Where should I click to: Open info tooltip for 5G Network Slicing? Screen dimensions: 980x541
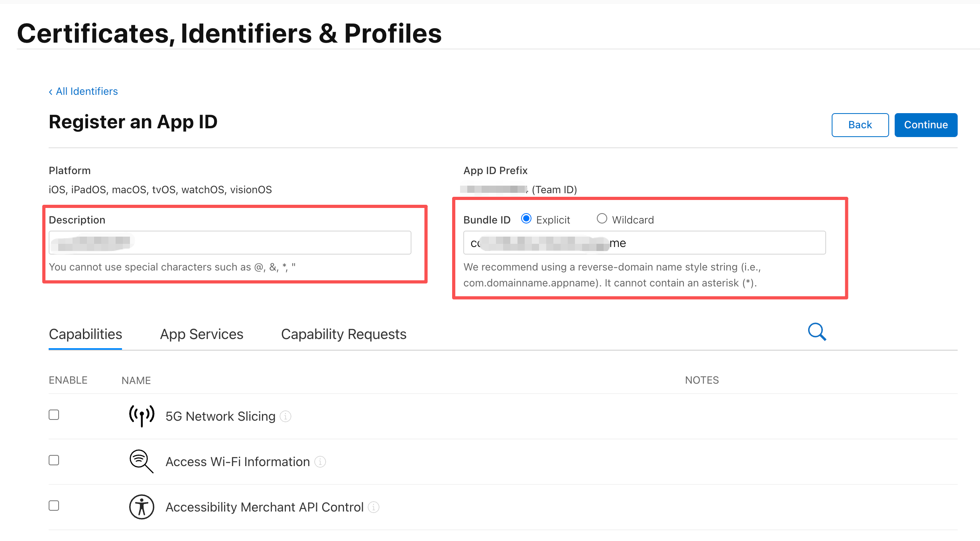click(285, 416)
